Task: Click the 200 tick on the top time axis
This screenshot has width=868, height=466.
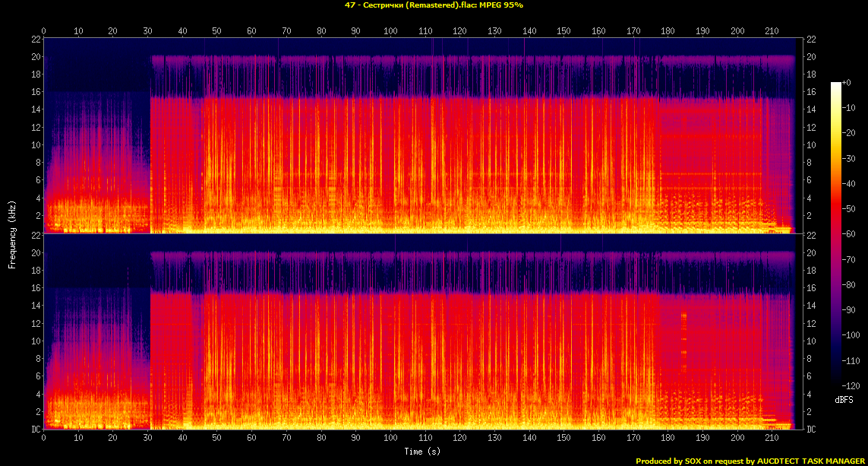Action: [737, 30]
